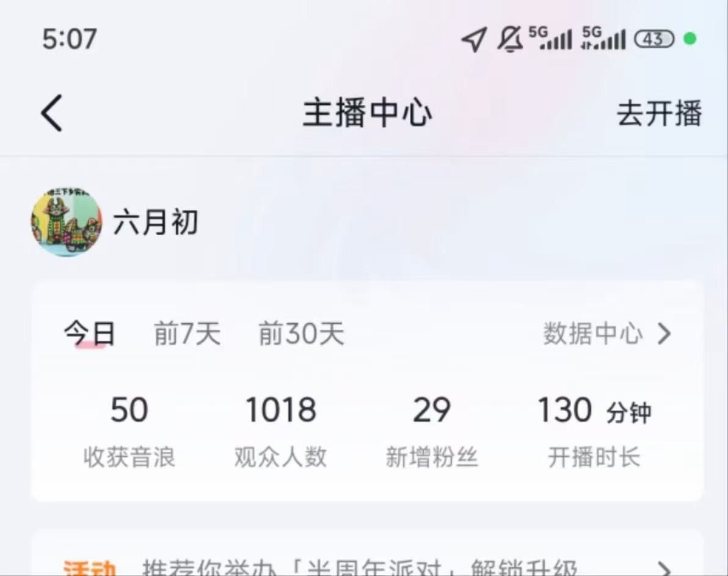Open the 半周年派对 activity recommendation

point(359,567)
